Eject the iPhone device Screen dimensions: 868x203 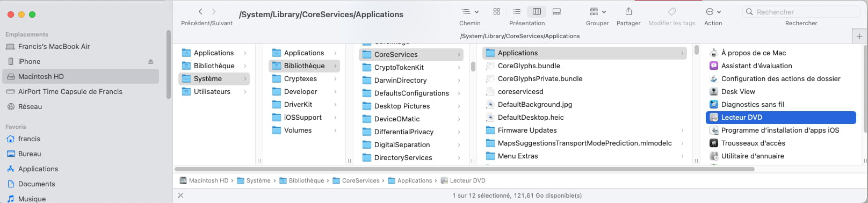click(151, 61)
